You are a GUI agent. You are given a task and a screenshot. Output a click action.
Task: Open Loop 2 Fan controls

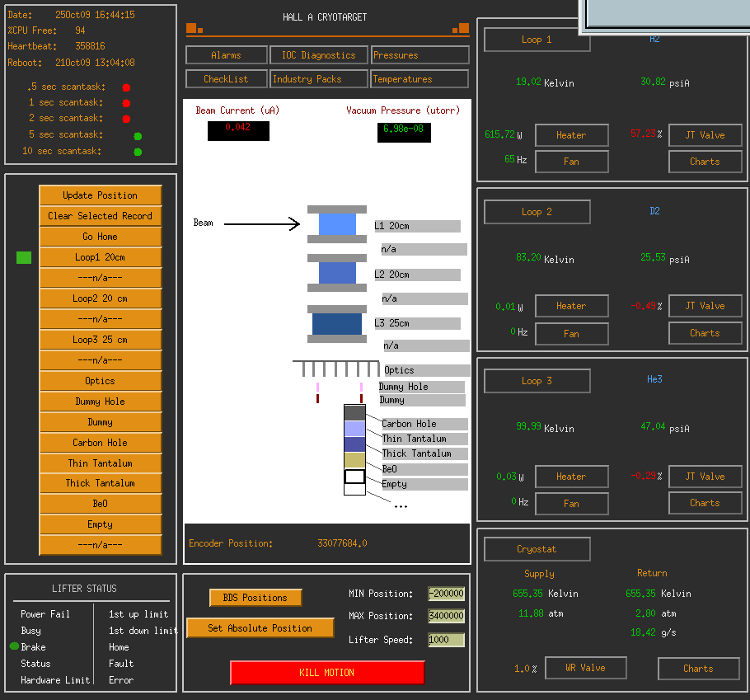(572, 334)
